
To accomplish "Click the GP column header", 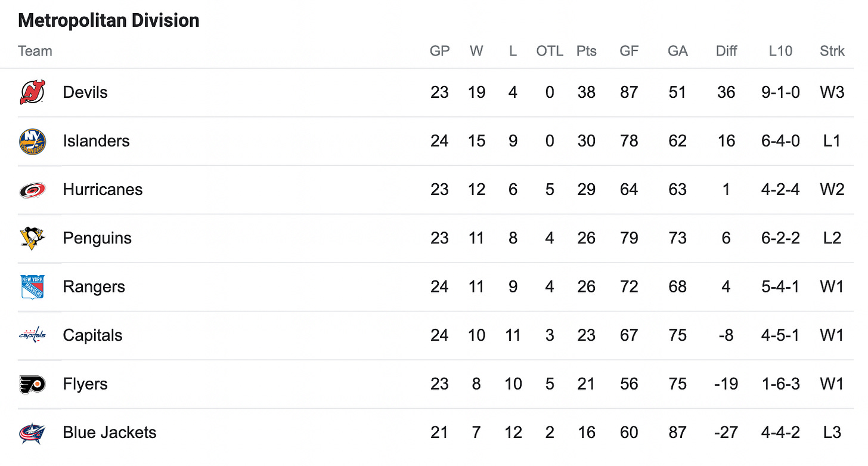I will [x=440, y=51].
